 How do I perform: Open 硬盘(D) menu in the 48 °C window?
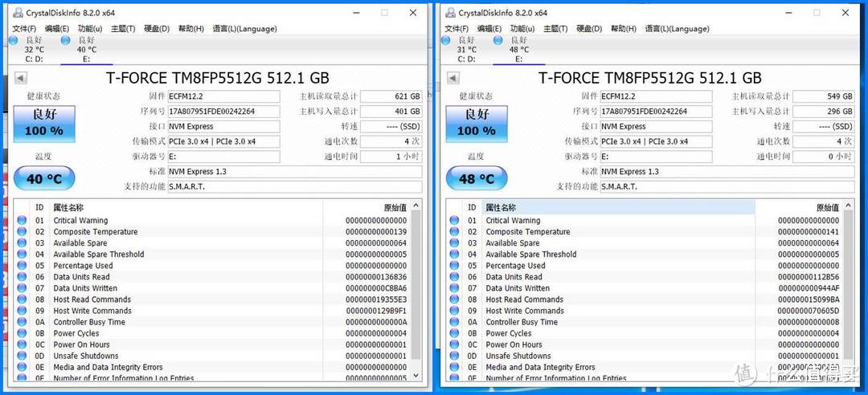point(589,29)
